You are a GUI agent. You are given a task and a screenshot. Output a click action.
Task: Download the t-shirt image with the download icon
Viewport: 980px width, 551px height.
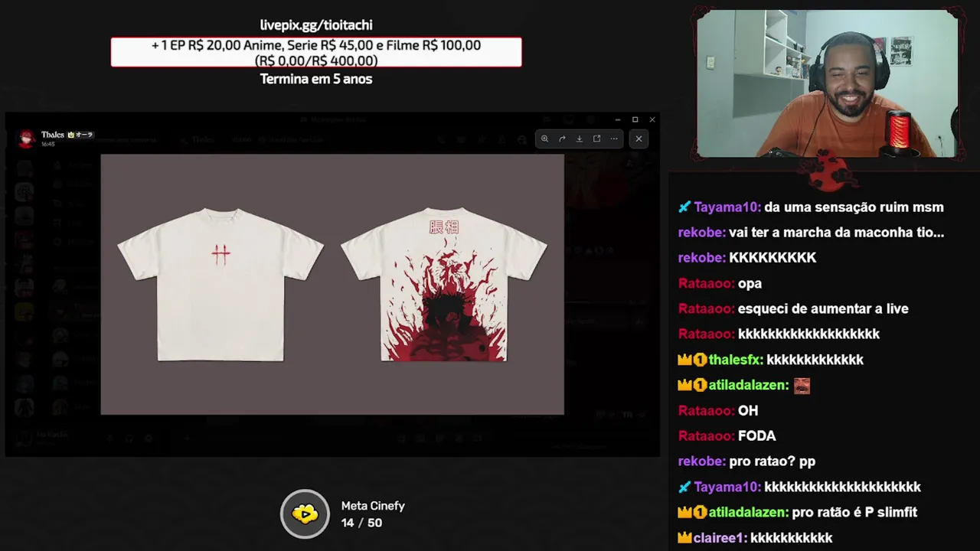click(x=579, y=139)
